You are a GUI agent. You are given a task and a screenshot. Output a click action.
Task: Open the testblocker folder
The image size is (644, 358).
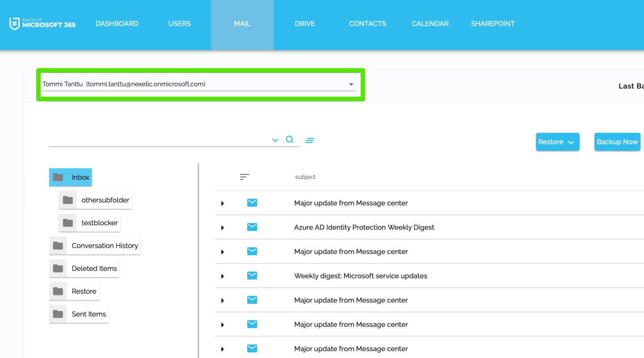click(89, 223)
